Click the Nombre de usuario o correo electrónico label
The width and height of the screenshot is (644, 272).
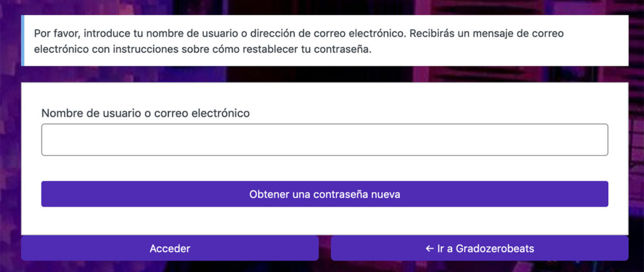point(145,113)
